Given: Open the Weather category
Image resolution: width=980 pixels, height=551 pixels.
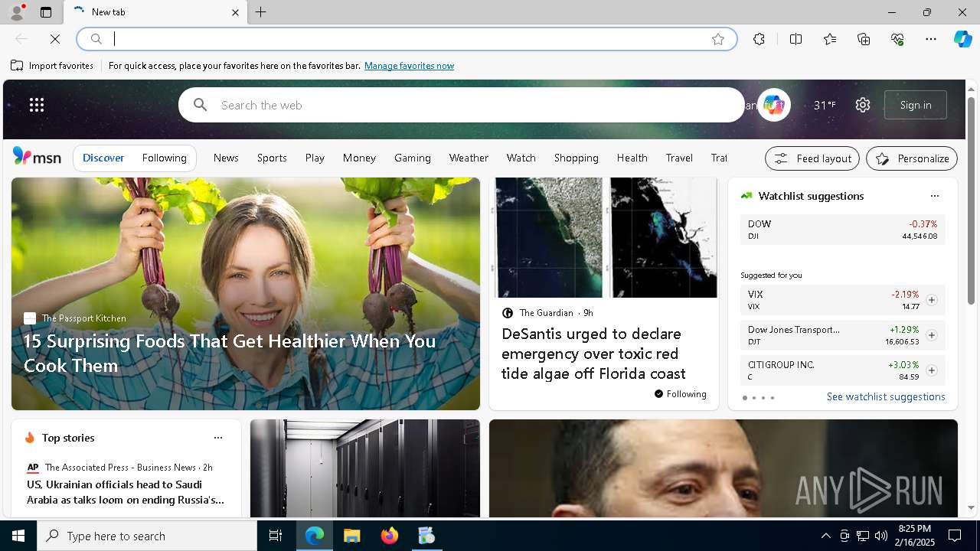Looking at the screenshot, I should 469,158.
